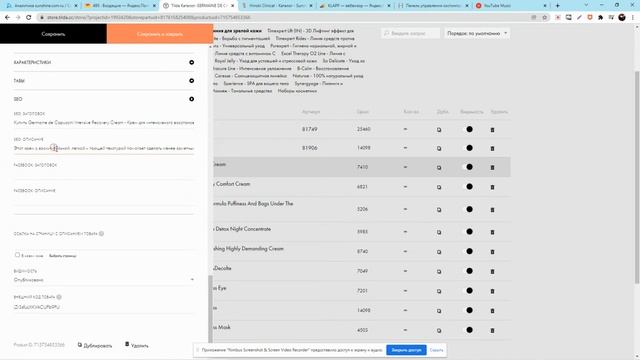Bookmark this page with the star icon

point(544,18)
